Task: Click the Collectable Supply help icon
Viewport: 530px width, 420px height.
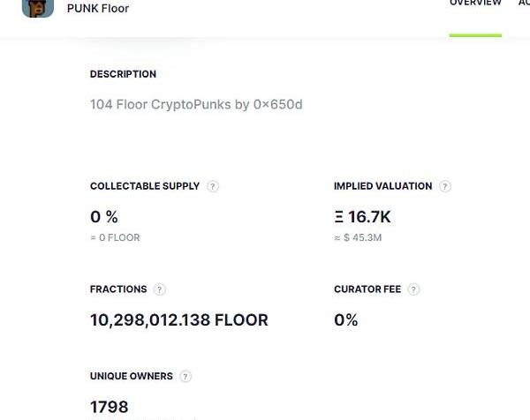Action: coord(213,186)
